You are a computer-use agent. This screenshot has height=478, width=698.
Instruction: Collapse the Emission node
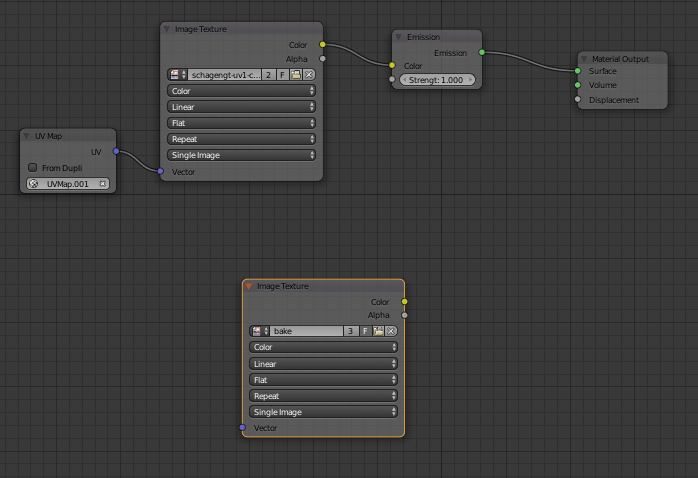click(398, 37)
